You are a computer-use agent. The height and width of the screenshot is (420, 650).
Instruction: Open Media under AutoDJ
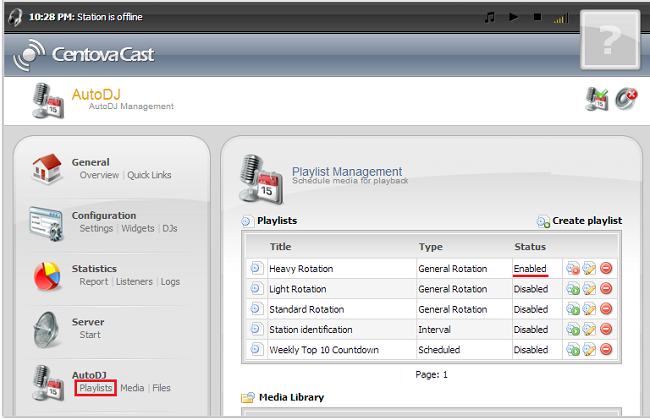[132, 388]
